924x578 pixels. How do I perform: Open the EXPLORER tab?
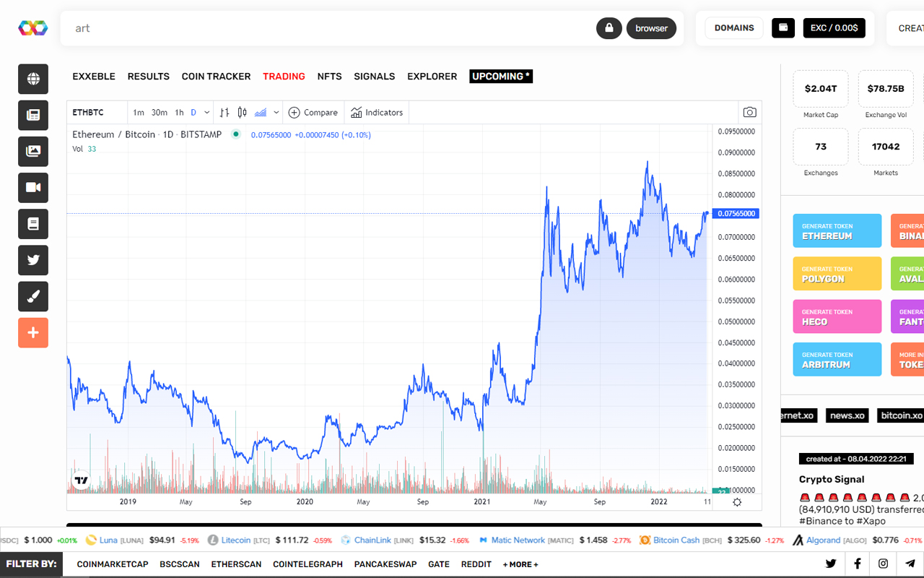[432, 76]
